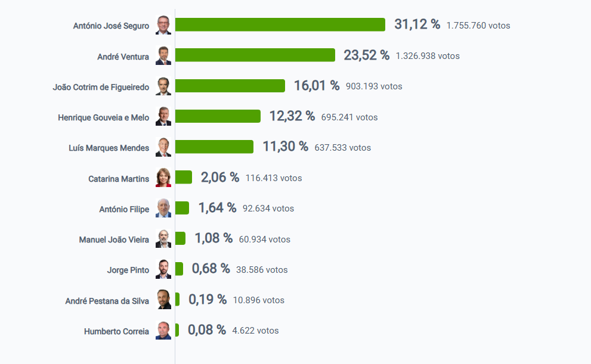Select Luís Marques Mendes' portrait
Screen dimensions: 591x364
163,147
